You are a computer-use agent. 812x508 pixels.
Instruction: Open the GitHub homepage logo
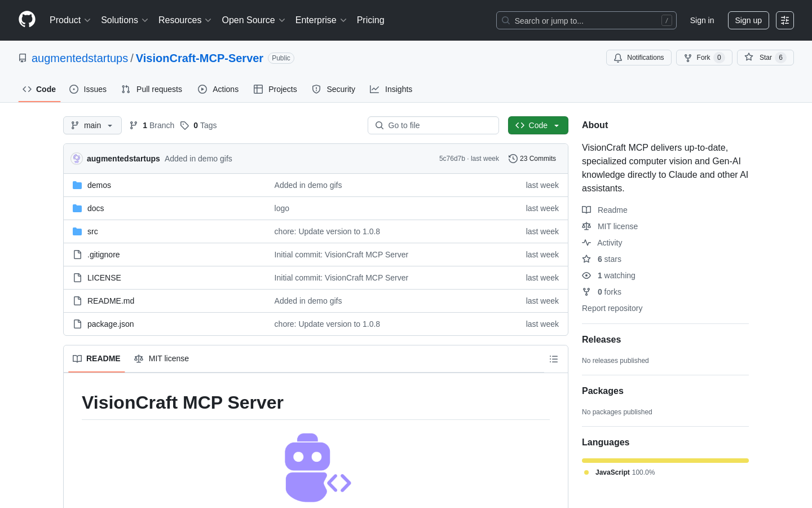tap(27, 20)
